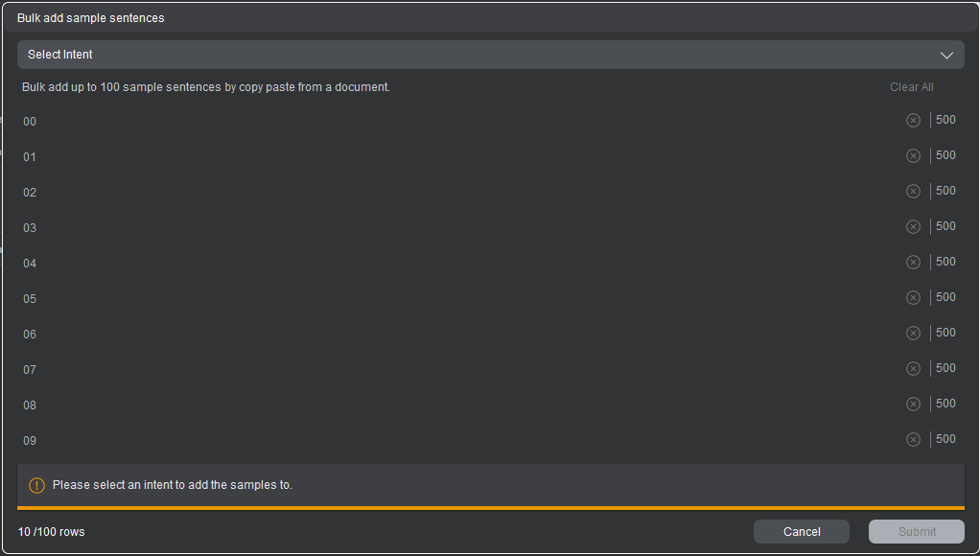Clear the sentence in row 05
Image resolution: width=980 pixels, height=556 pixels.
click(x=913, y=298)
